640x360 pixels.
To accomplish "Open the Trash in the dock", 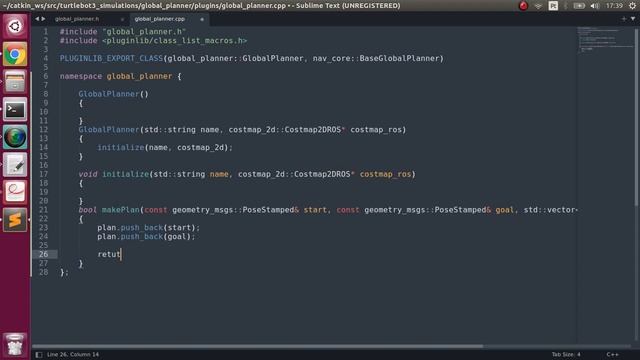I will click(15, 345).
